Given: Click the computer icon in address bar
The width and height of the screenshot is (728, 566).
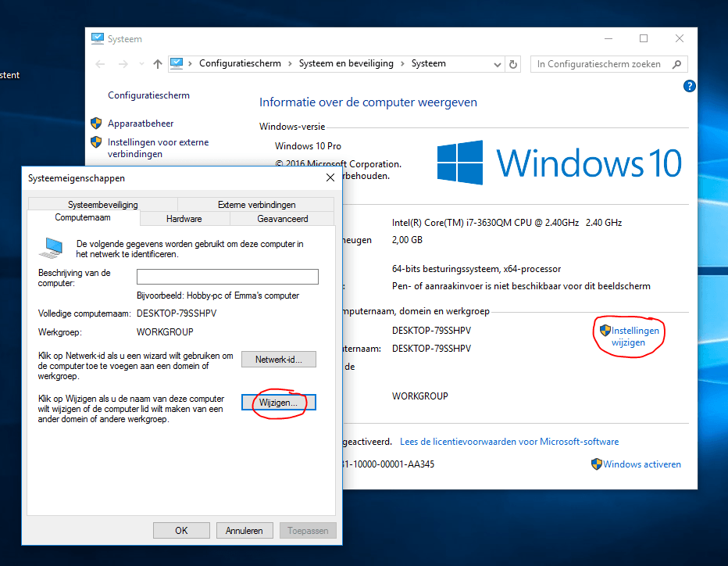Looking at the screenshot, I should [x=177, y=63].
